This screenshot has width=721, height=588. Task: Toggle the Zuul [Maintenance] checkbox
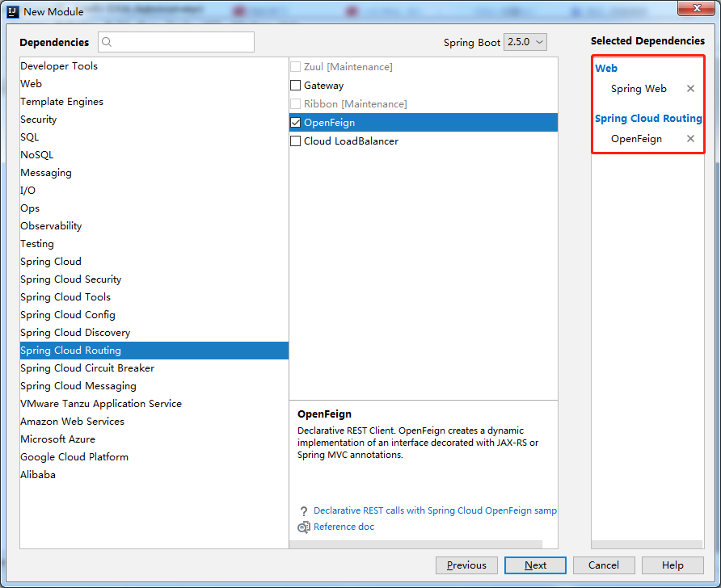point(295,67)
